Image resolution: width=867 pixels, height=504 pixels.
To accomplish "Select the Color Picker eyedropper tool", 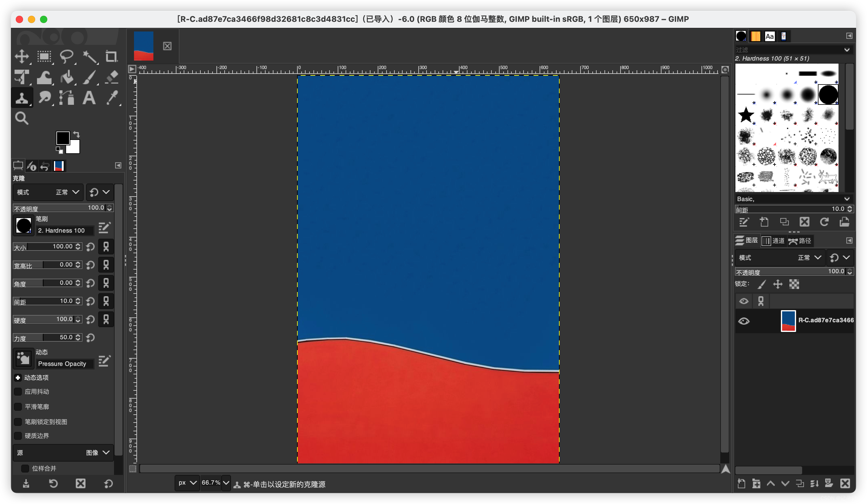I will [x=112, y=98].
